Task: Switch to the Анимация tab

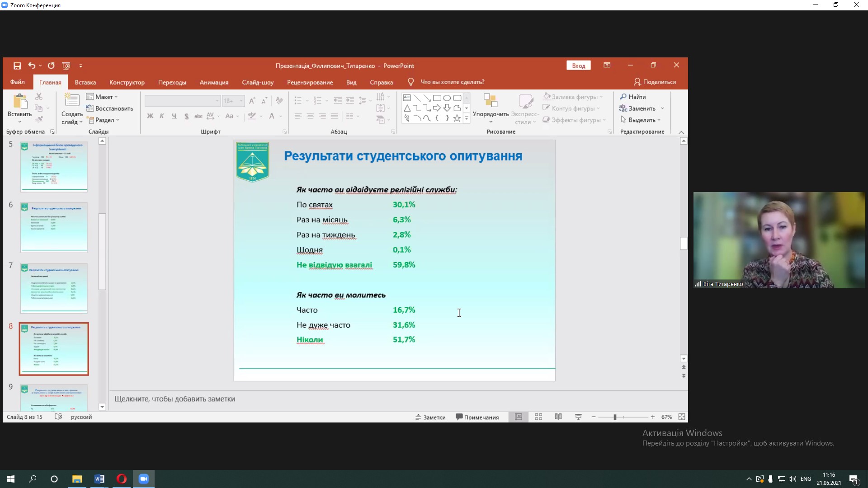Action: (x=214, y=82)
